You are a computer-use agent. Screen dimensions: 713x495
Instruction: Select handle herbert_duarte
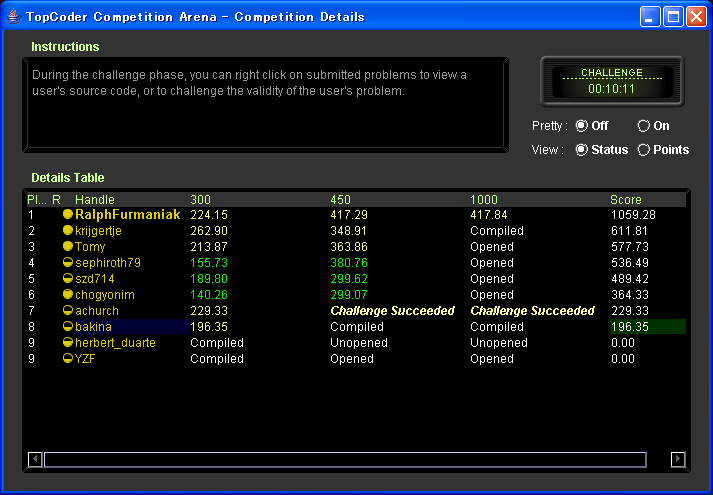tap(115, 343)
